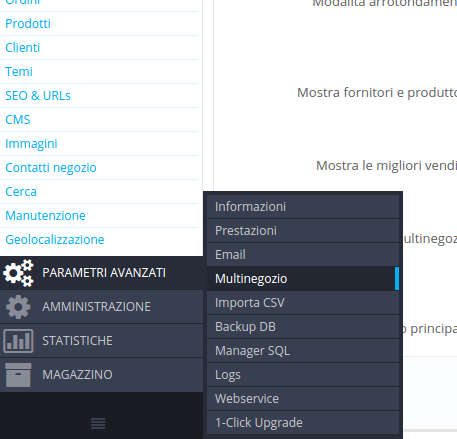Select Logs in the submenu
Viewport: 457px width, 439px height.
(x=303, y=375)
